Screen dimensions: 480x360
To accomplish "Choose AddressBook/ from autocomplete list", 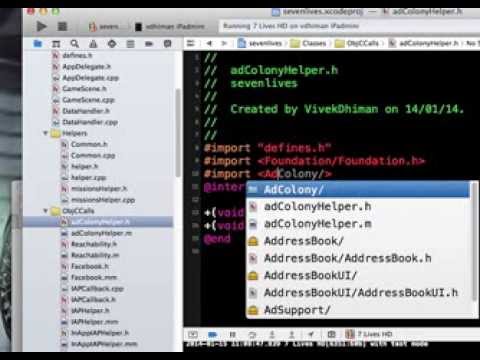I will coord(358,241).
